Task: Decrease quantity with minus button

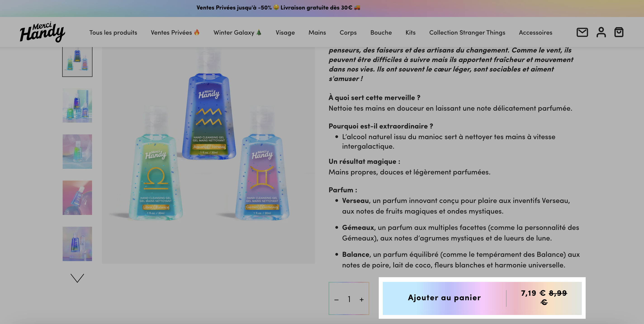Action: click(x=336, y=300)
